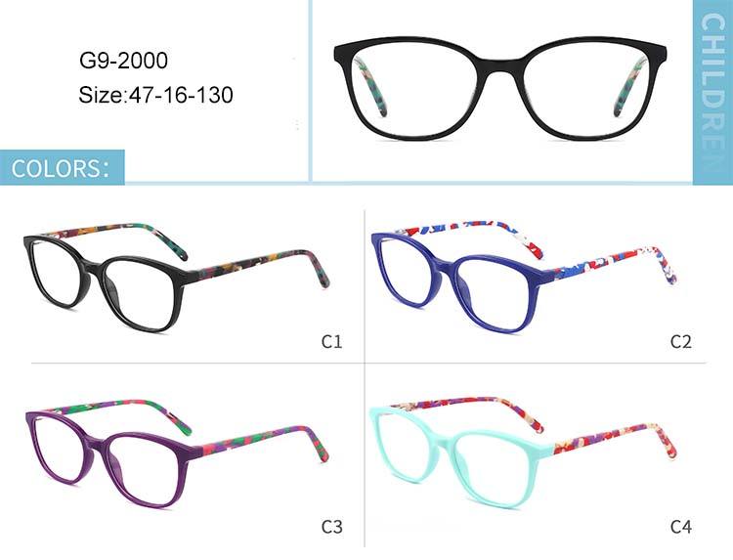The height and width of the screenshot is (560, 733).
Task: Click the G9-2000 model number text
Action: click(123, 61)
